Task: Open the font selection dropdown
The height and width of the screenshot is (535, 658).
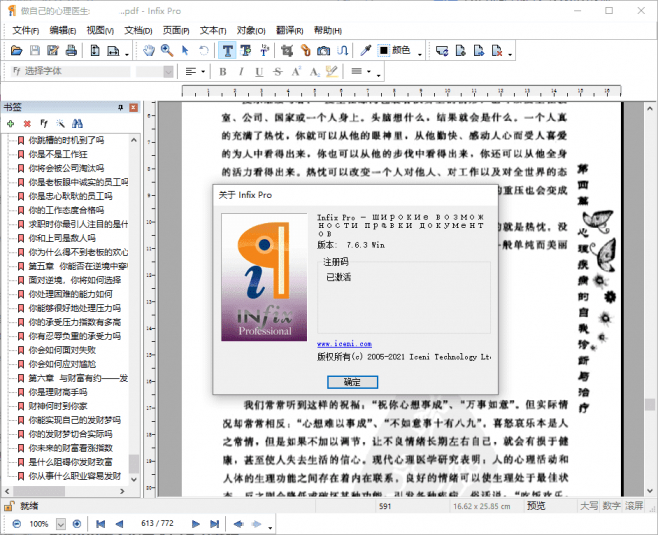Action: point(70,71)
